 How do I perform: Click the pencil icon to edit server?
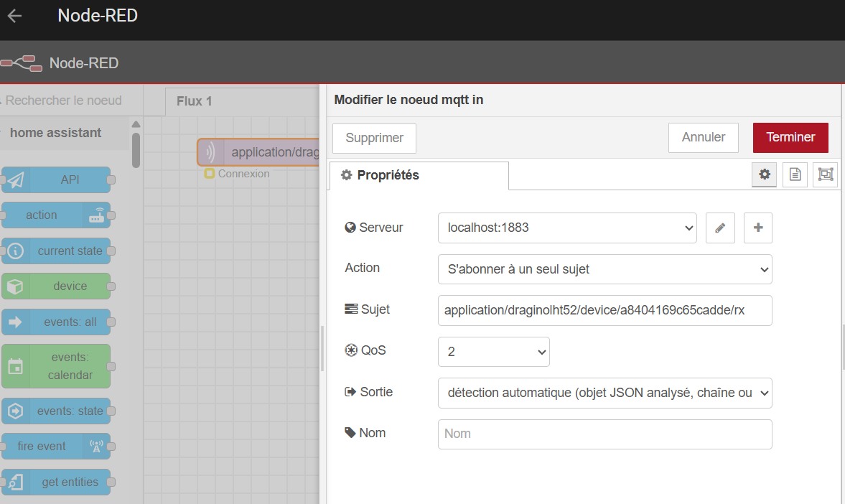720,228
